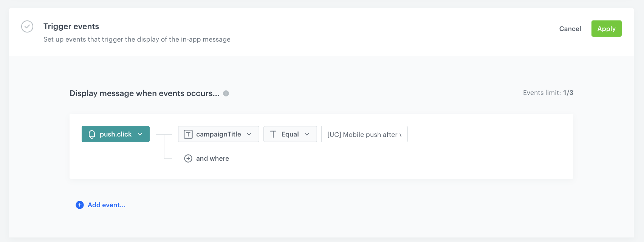This screenshot has width=644, height=242.
Task: Click the T text-type icon beside Equal
Action: click(273, 134)
